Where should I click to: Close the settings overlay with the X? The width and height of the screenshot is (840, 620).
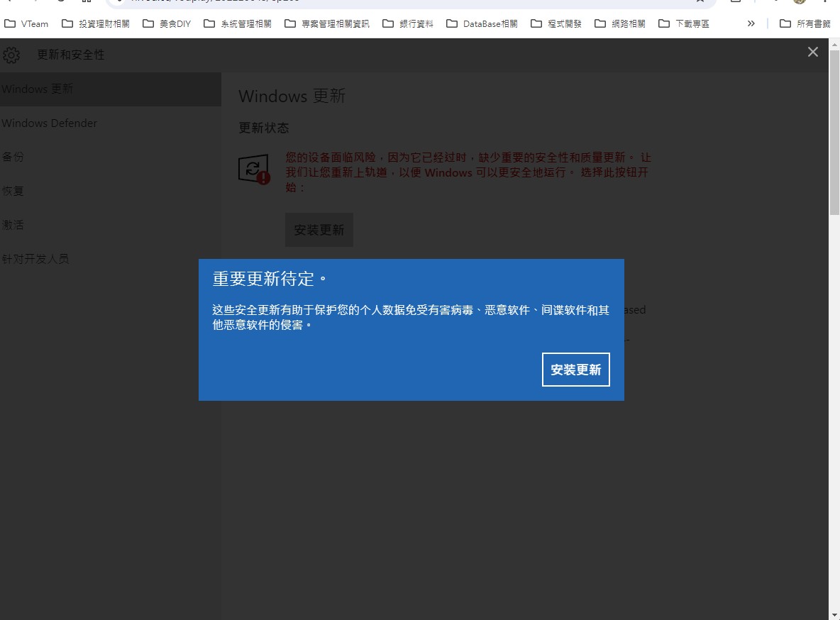point(812,52)
